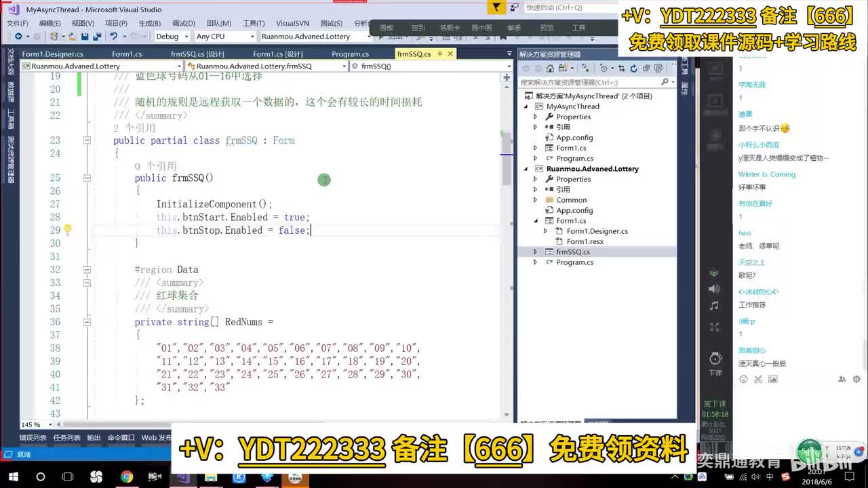The height and width of the screenshot is (488, 868).
Task: Click the lightbulb quick action on line 29
Action: coord(68,229)
